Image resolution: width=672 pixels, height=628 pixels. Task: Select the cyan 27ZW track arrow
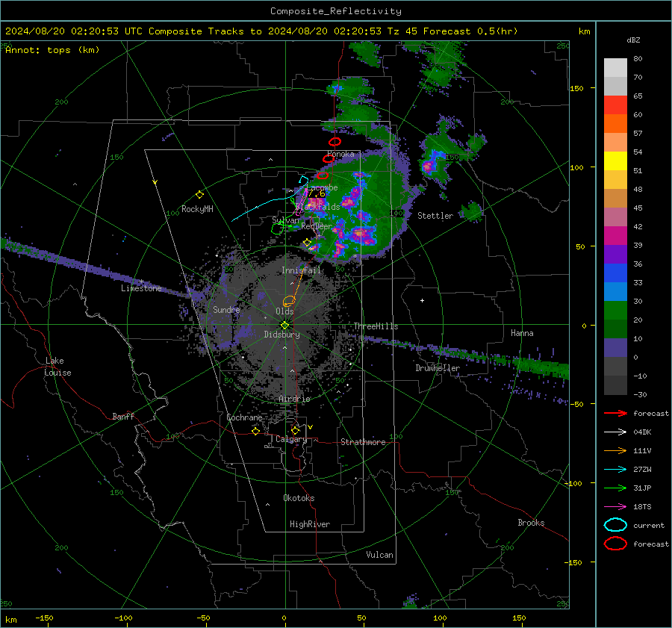coord(615,470)
